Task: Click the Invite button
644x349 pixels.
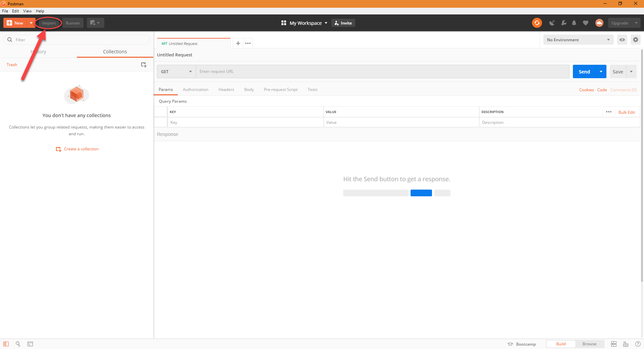Action: (x=343, y=23)
